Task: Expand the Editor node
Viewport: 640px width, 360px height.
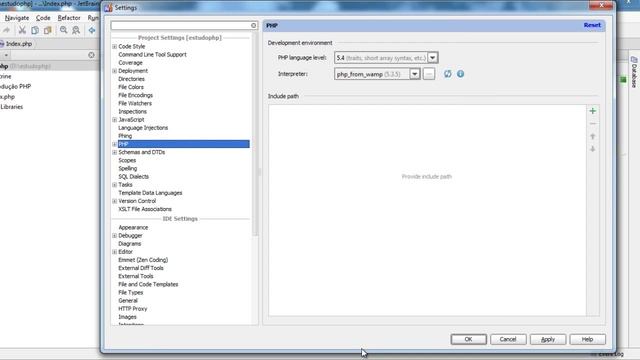Action: point(114,252)
